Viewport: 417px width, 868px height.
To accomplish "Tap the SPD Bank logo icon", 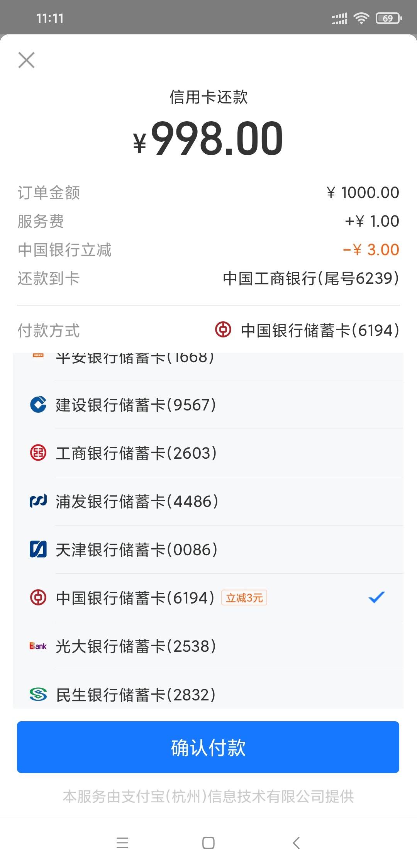I will pos(38,501).
